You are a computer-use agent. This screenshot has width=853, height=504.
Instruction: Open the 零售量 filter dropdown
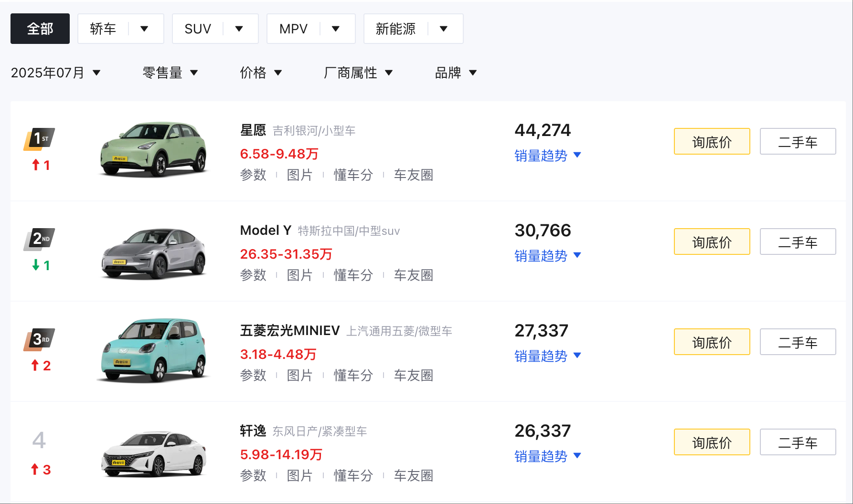point(170,73)
